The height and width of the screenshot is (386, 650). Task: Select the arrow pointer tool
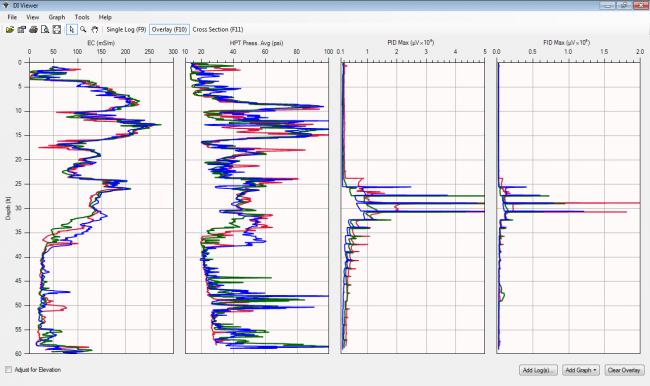[72, 29]
